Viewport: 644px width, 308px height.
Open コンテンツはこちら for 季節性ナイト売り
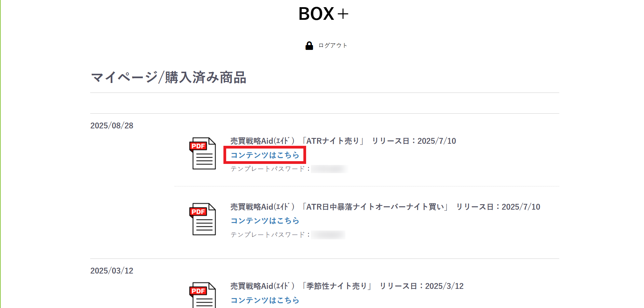point(265,300)
